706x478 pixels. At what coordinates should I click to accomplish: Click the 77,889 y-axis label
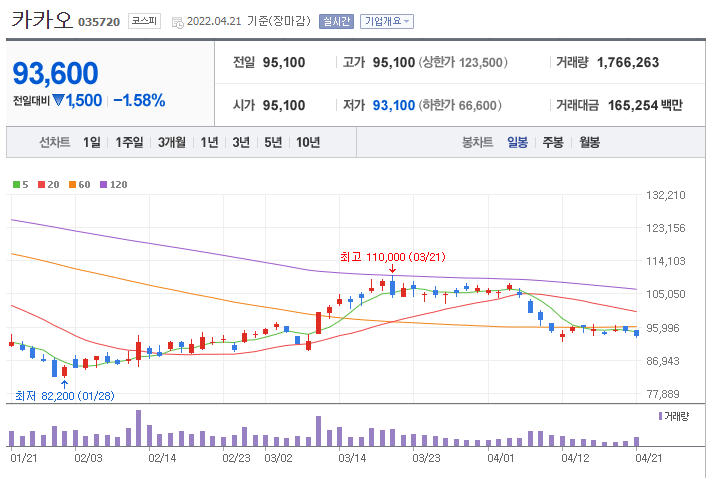point(663,394)
